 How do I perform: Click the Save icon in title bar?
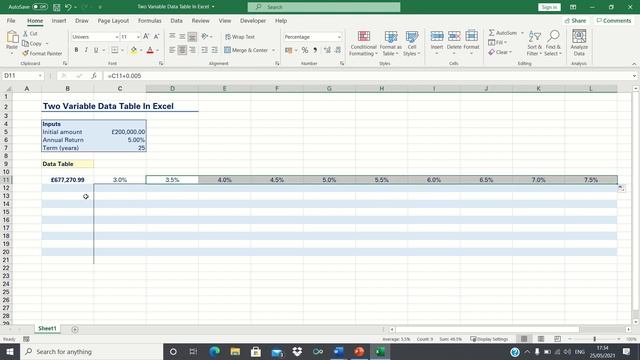click(57, 7)
